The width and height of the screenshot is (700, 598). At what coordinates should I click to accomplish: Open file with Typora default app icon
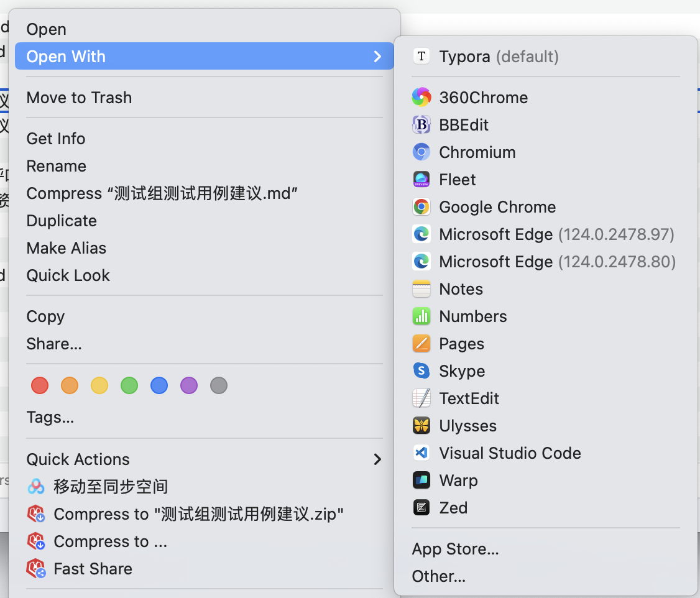coord(421,57)
